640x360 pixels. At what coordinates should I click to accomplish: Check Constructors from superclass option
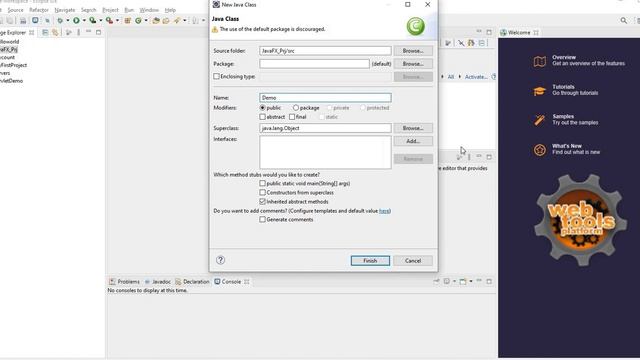coord(262,192)
